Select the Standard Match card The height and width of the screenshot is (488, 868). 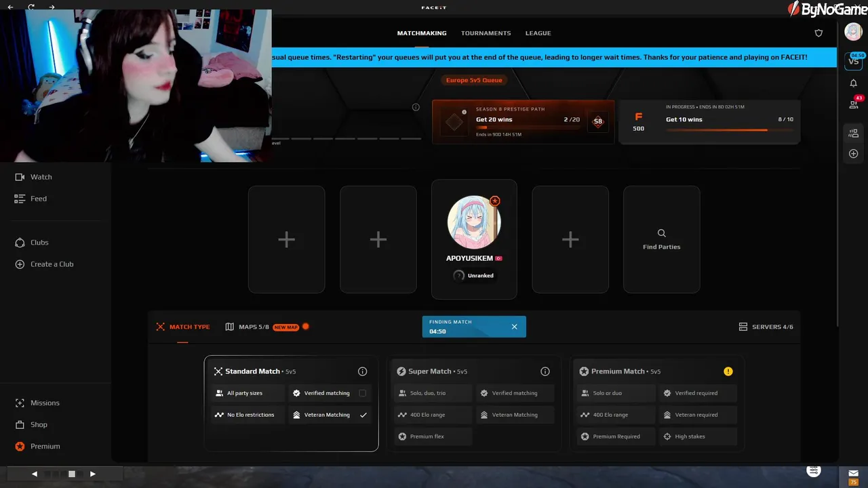291,403
